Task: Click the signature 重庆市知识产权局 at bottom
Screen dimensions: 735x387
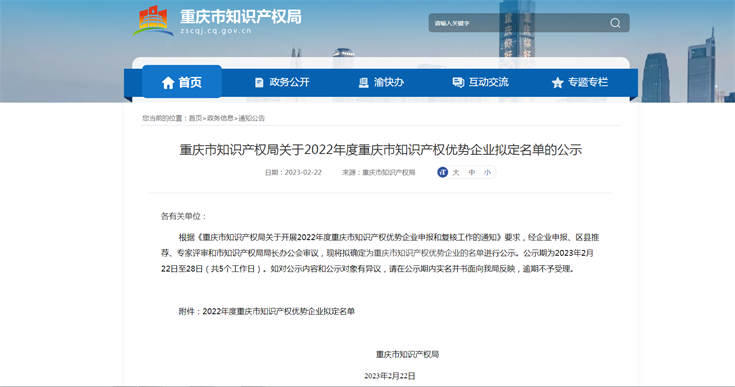Action: [407, 354]
